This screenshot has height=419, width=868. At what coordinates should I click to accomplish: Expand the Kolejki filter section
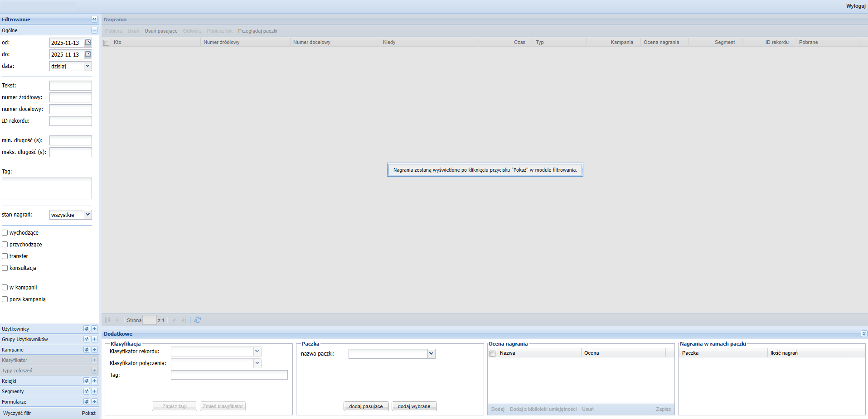pos(94,381)
